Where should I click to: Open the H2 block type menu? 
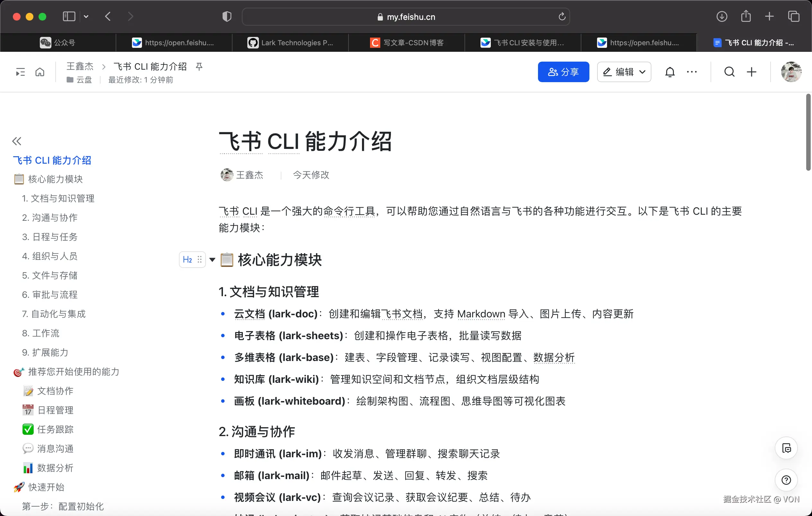coord(187,260)
